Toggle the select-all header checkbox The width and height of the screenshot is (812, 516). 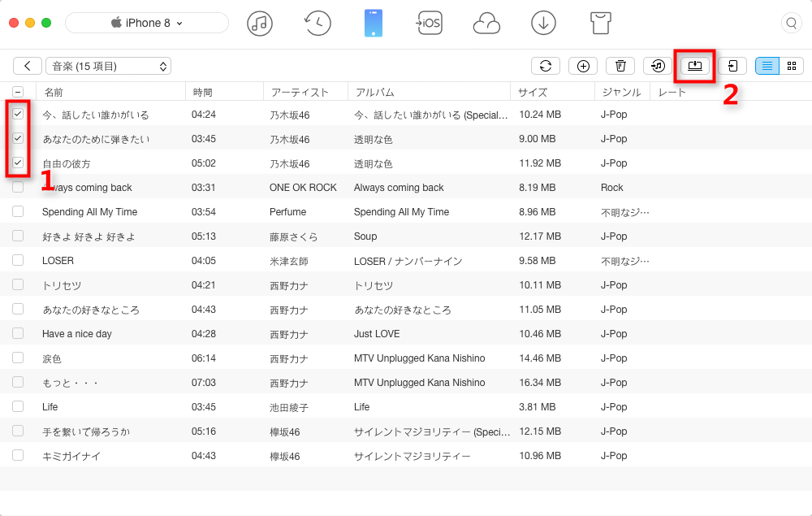click(18, 92)
